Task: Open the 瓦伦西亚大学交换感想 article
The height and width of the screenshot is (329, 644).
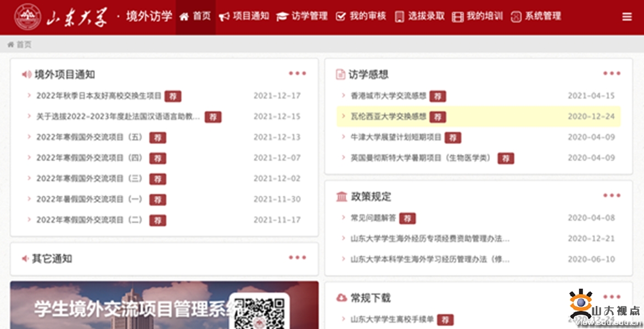Action: point(388,116)
